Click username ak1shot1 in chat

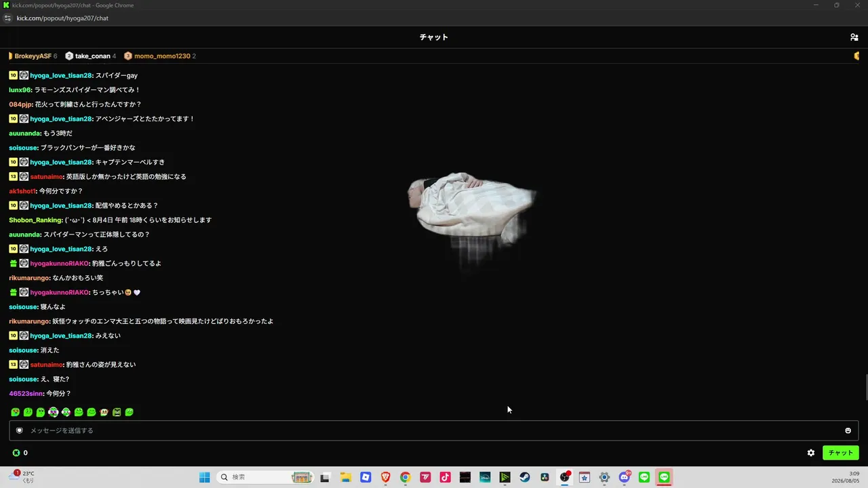22,191
